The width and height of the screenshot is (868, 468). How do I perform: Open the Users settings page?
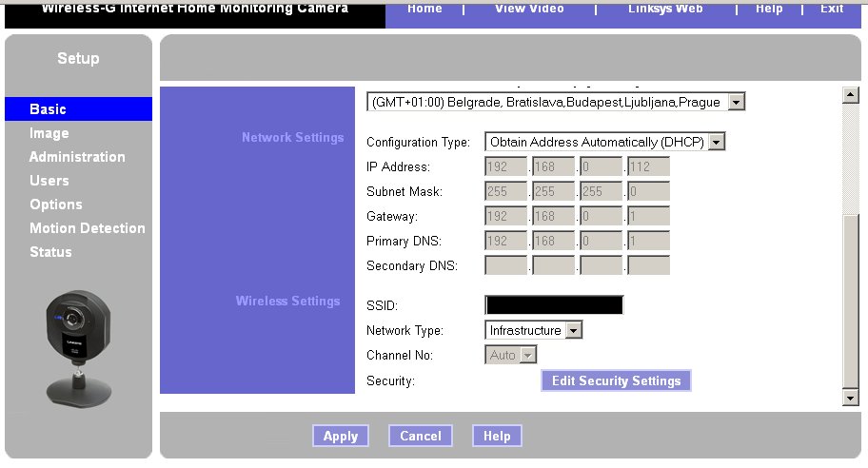[49, 181]
